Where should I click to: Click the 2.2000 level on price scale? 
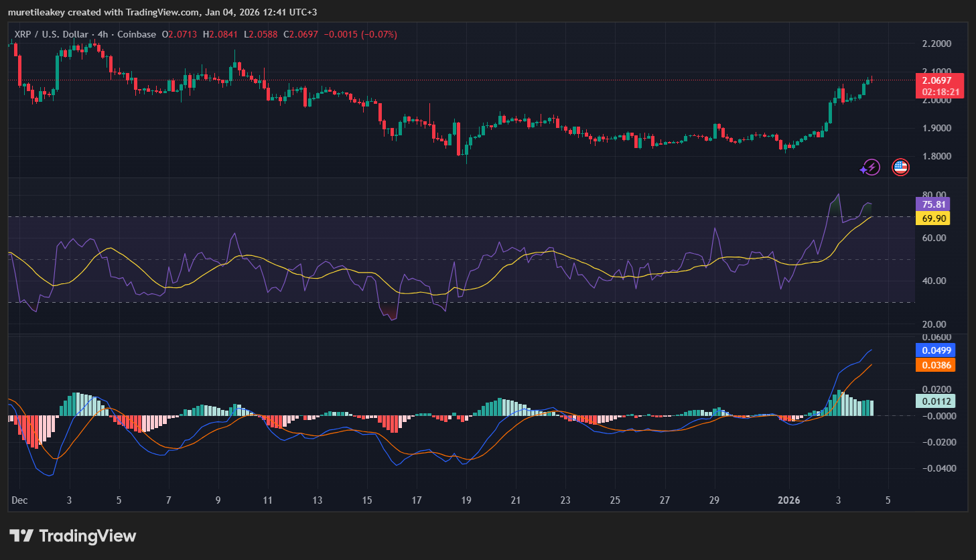(936, 44)
